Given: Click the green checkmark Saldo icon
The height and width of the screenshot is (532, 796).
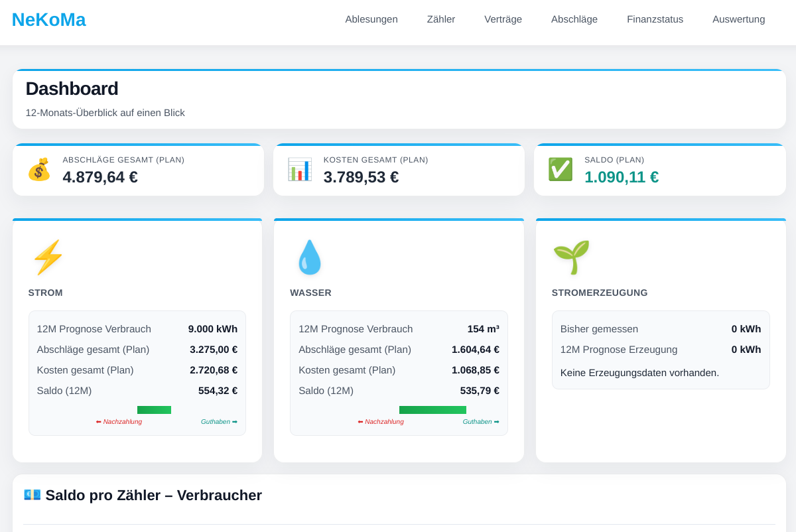Looking at the screenshot, I should [x=560, y=170].
